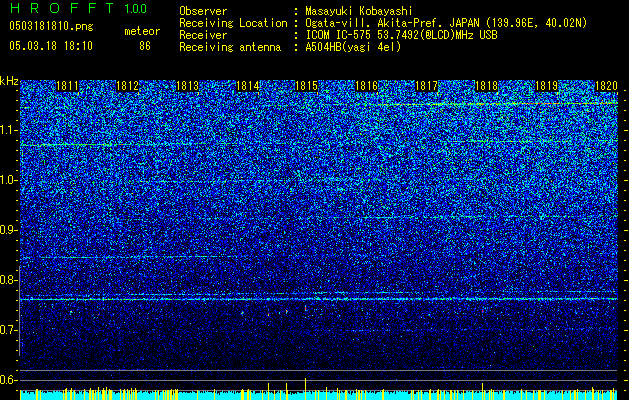Image resolution: width=629 pixels, height=400 pixels.
Task: Click the Receiving antenna label
Action: click(230, 47)
